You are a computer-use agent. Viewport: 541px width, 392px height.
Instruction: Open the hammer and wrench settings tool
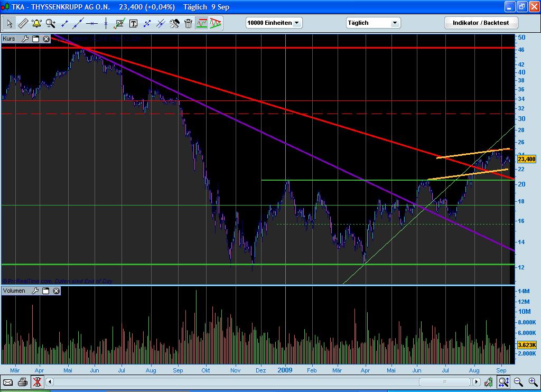coord(174,23)
